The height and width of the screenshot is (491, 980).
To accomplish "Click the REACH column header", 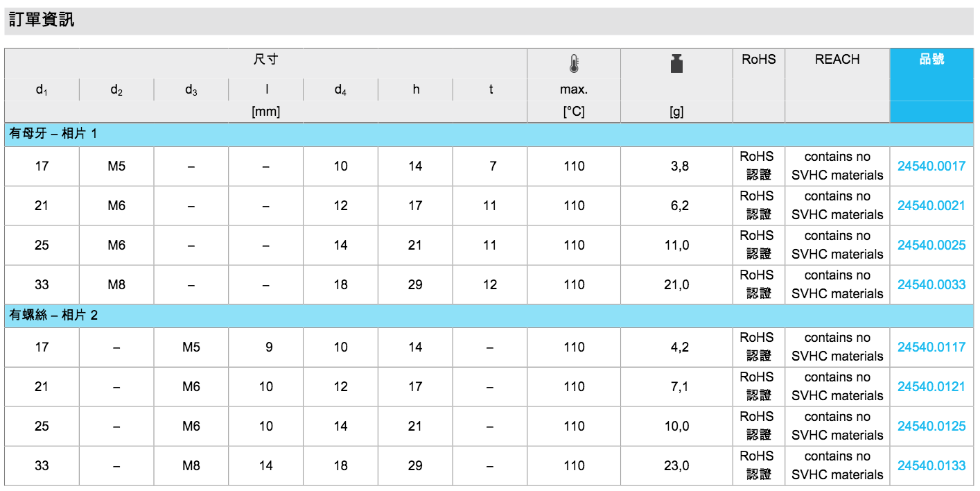I will [x=837, y=60].
